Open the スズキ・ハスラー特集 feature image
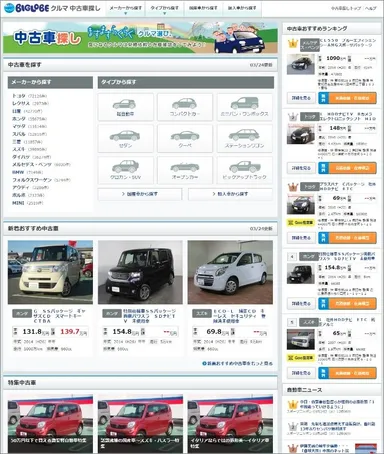384x454 pixels. [x=140, y=423]
